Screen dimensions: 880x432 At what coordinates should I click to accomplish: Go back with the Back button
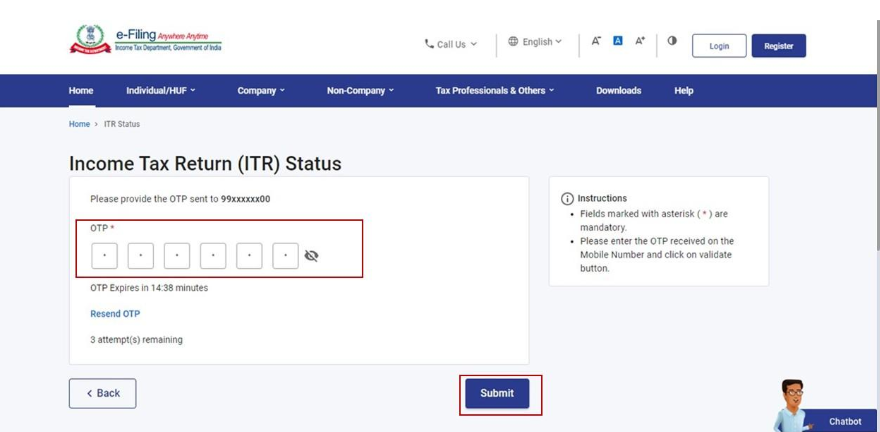[x=102, y=393]
